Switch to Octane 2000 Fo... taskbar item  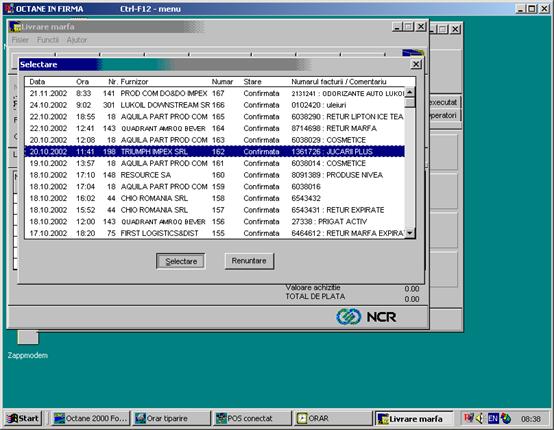pyautogui.click(x=90, y=418)
